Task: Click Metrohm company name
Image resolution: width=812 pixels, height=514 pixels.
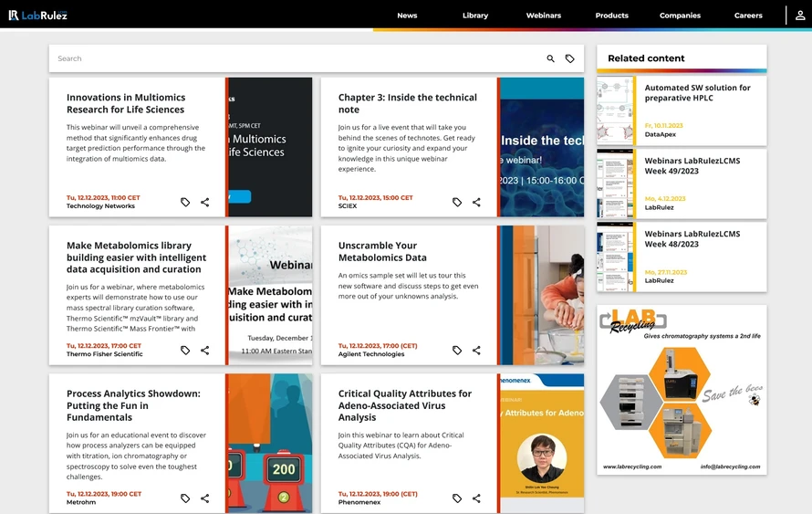Action: [81, 503]
